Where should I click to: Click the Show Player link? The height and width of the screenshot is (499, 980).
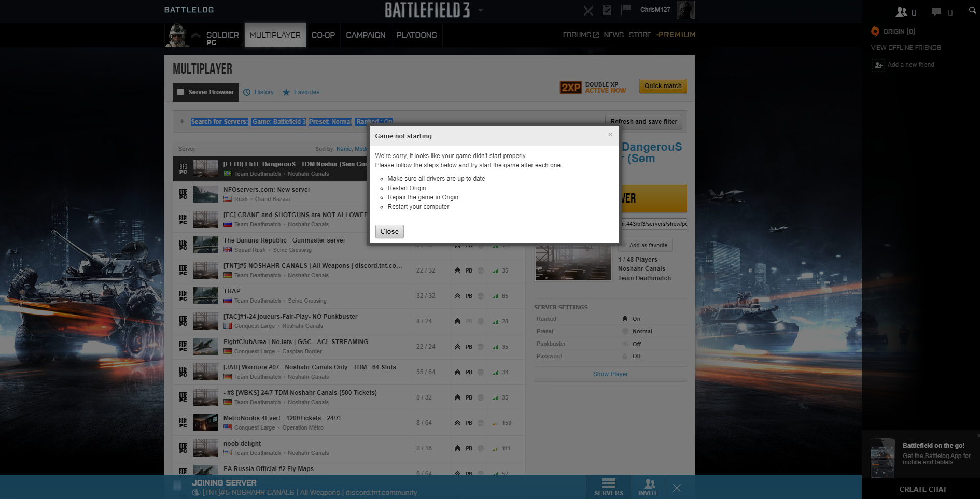click(610, 374)
